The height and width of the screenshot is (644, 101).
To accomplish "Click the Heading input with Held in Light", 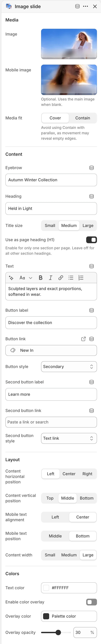I will 51,209.
